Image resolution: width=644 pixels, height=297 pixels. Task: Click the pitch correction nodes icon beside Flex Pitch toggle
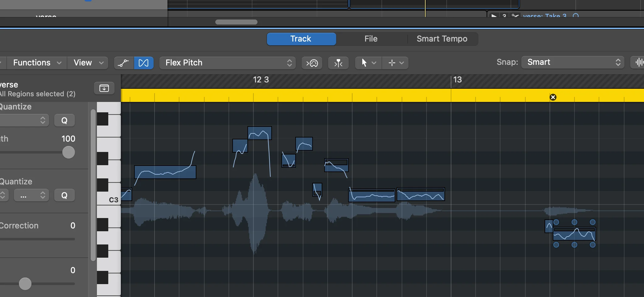click(x=123, y=63)
